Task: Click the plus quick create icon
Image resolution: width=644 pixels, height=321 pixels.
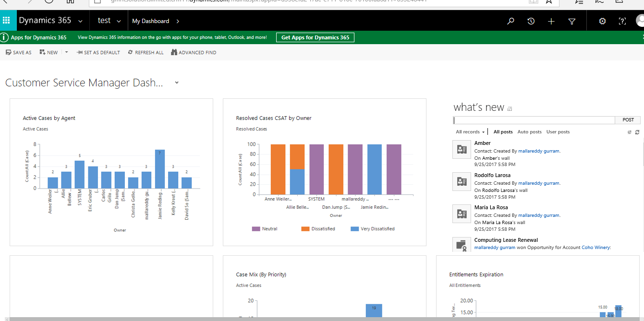Action: tap(551, 21)
